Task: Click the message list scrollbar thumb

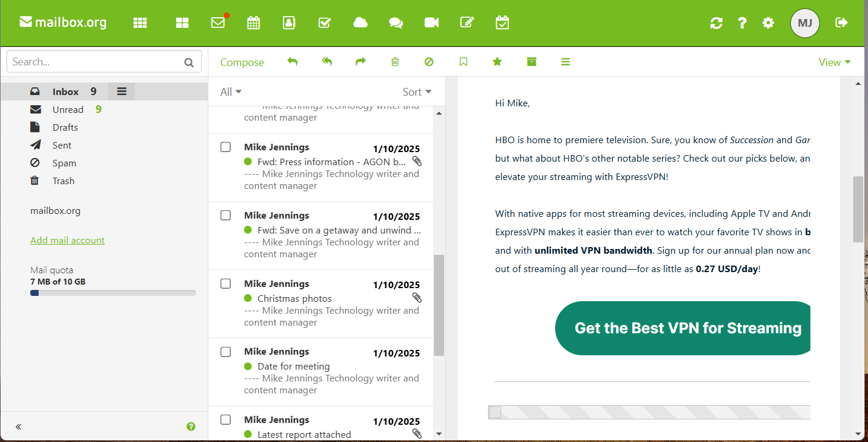Action: 439,305
